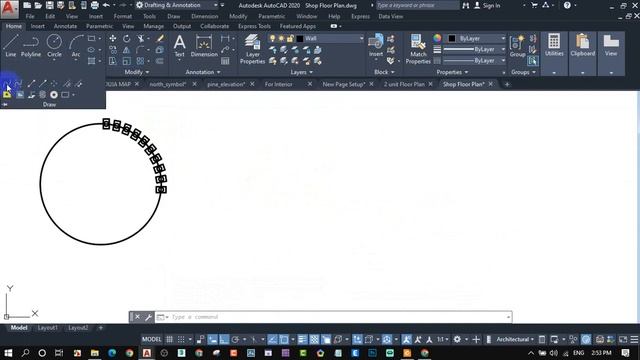This screenshot has width=640, height=360.
Task: Select the Text annotation tool
Action: 179,46
